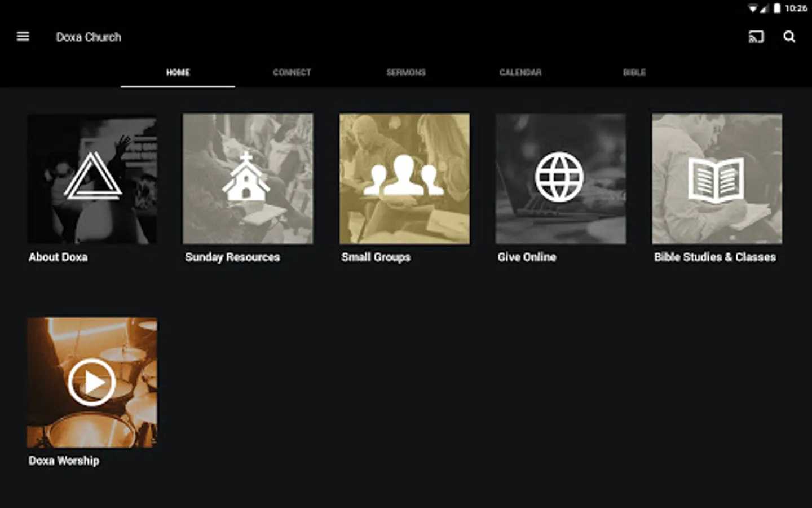
Task: Tap the open book icon tile
Action: point(717,179)
